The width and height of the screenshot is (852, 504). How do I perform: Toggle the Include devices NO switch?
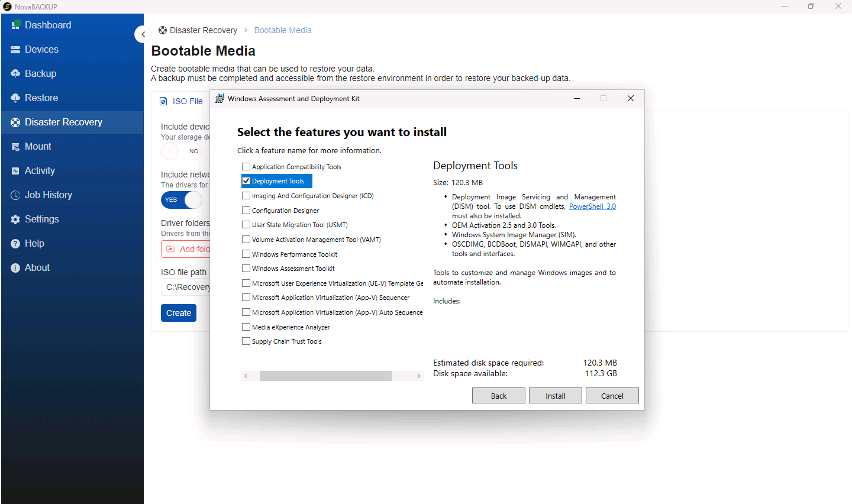click(182, 151)
